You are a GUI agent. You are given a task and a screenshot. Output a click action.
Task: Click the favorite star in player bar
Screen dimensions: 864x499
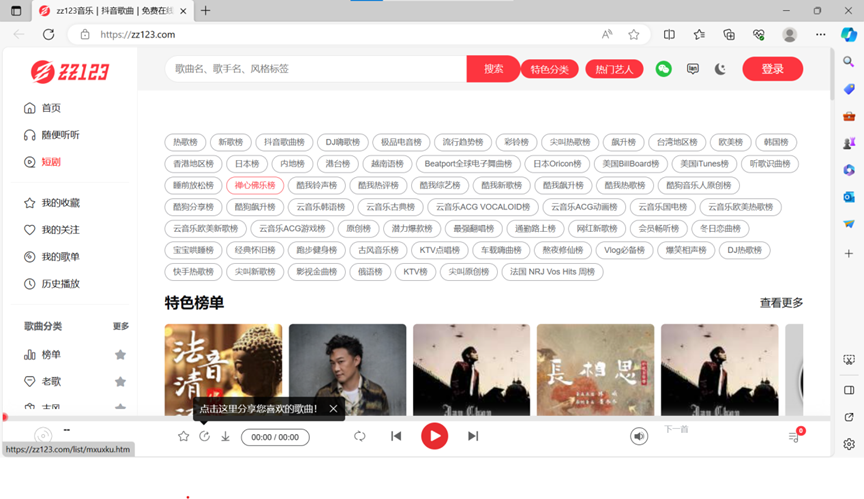(183, 436)
